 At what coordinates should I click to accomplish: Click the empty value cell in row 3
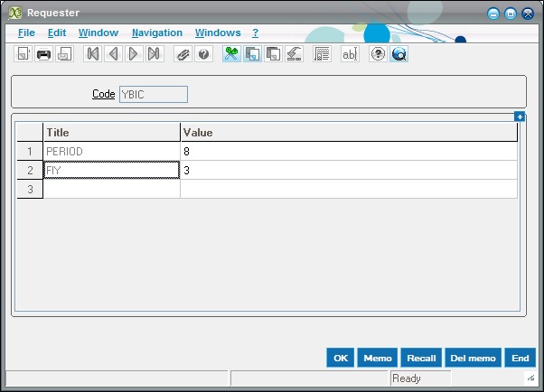349,189
